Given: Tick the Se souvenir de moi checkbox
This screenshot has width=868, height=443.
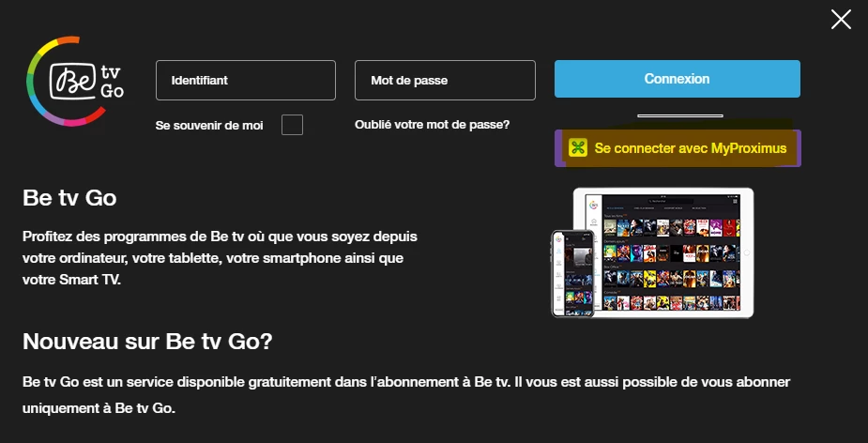Looking at the screenshot, I should pos(292,125).
